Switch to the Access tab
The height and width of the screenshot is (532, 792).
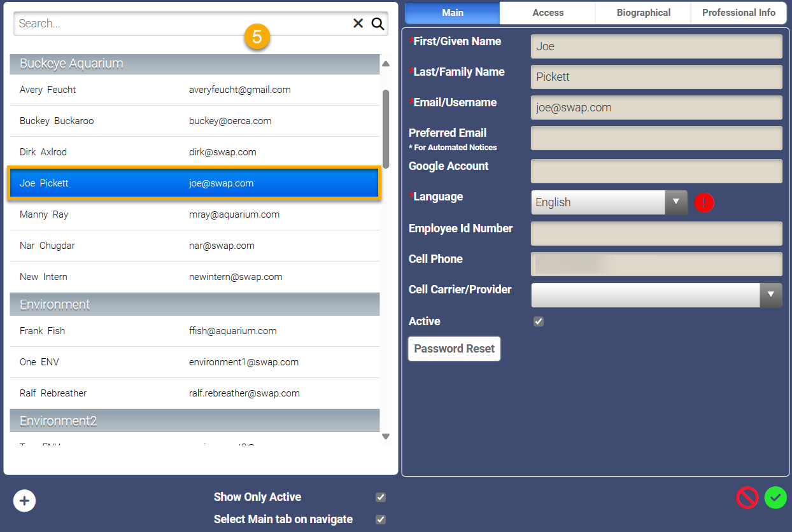coord(548,13)
